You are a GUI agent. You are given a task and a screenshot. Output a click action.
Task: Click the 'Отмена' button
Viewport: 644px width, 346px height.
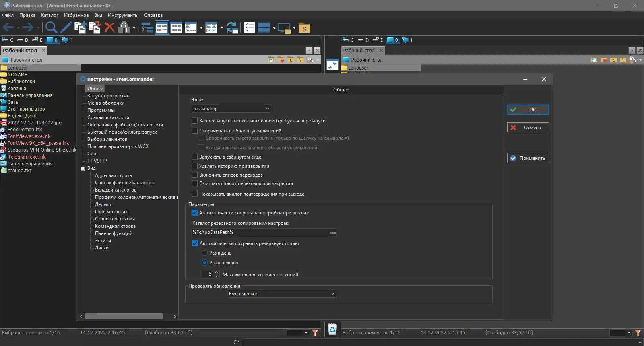(528, 128)
